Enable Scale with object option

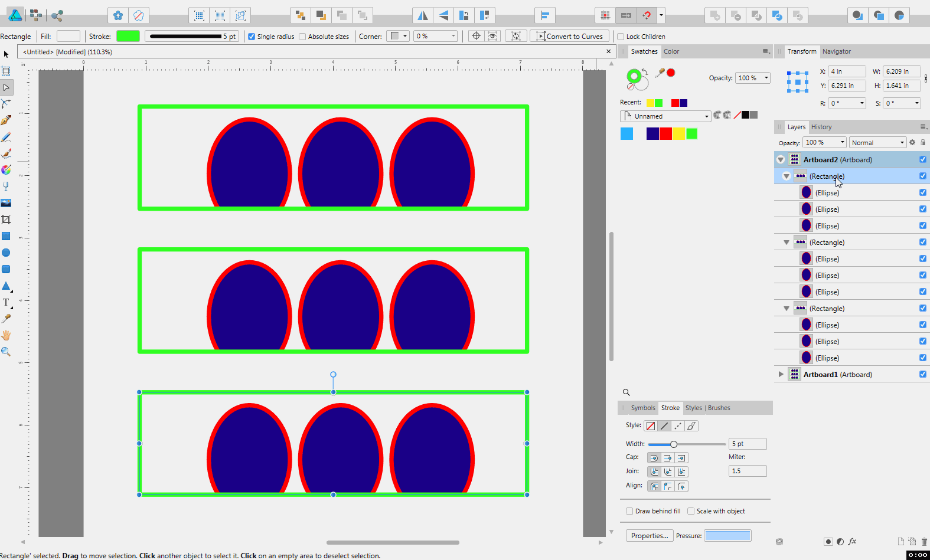tap(691, 511)
